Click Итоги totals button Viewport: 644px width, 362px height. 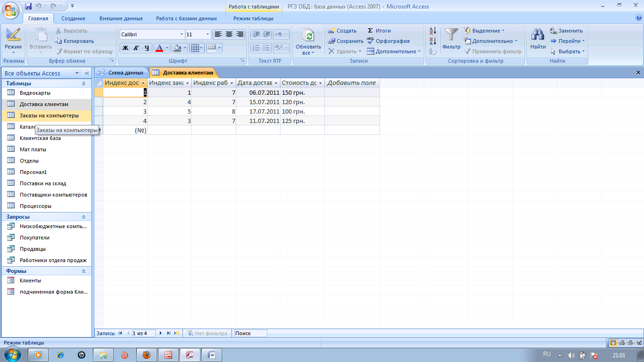(379, 31)
